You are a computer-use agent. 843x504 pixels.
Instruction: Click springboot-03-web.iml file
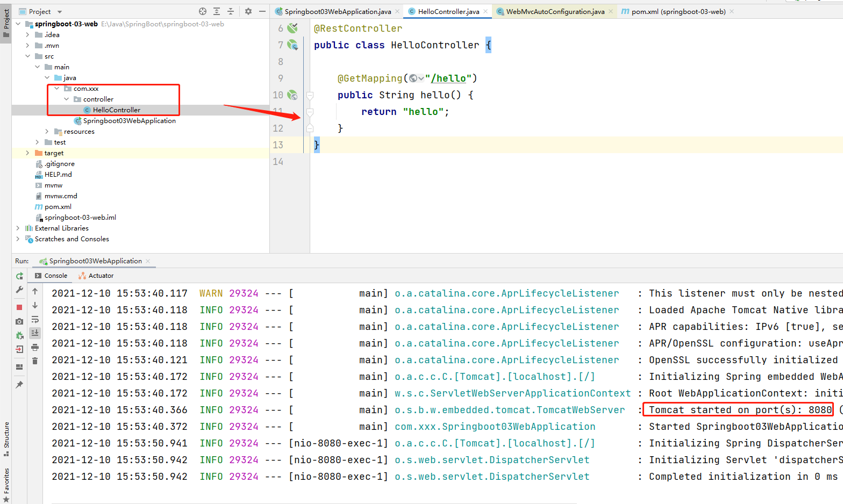click(x=75, y=218)
